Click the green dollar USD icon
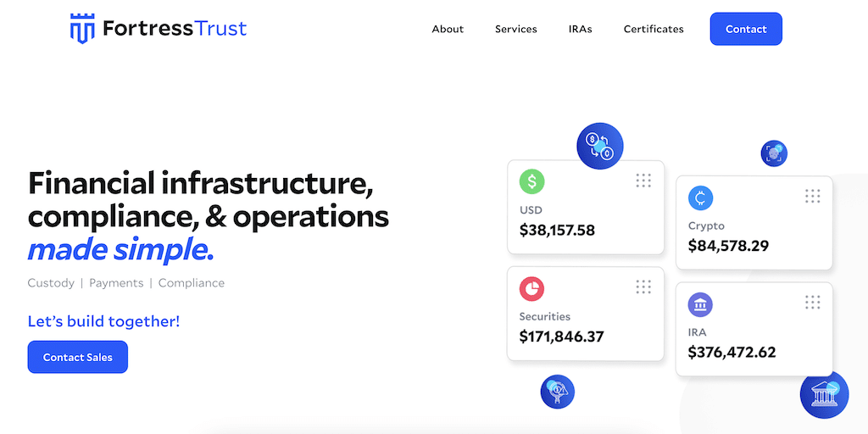 coord(531,181)
